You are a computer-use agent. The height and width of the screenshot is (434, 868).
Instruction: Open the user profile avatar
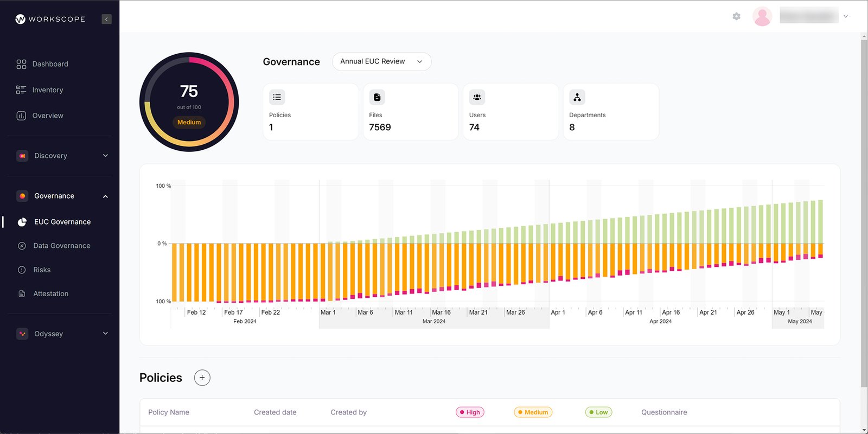click(762, 16)
